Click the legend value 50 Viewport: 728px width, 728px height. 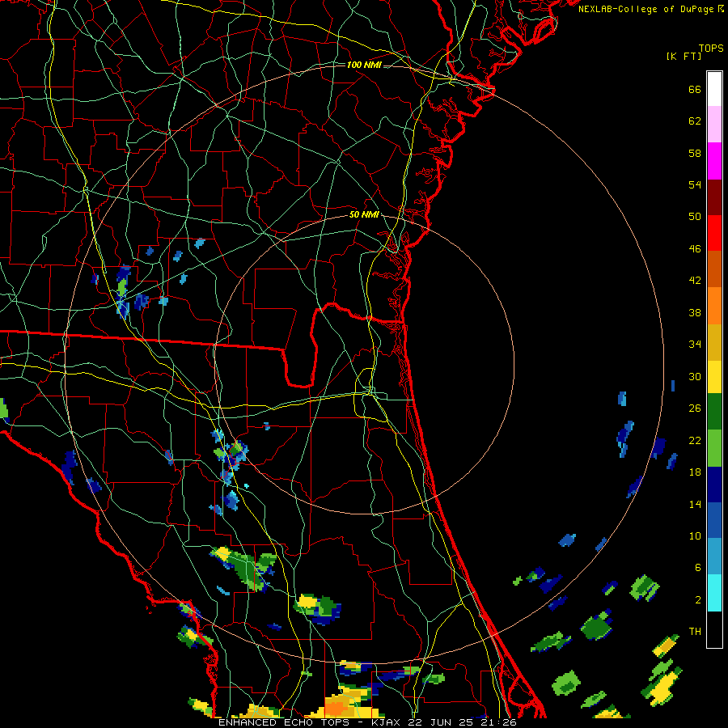click(x=695, y=216)
